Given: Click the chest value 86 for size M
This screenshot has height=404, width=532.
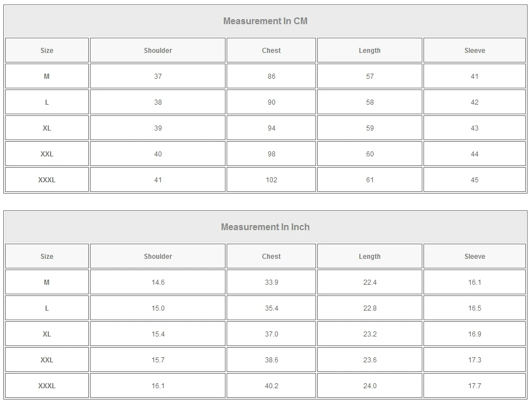Looking at the screenshot, I should [272, 77].
